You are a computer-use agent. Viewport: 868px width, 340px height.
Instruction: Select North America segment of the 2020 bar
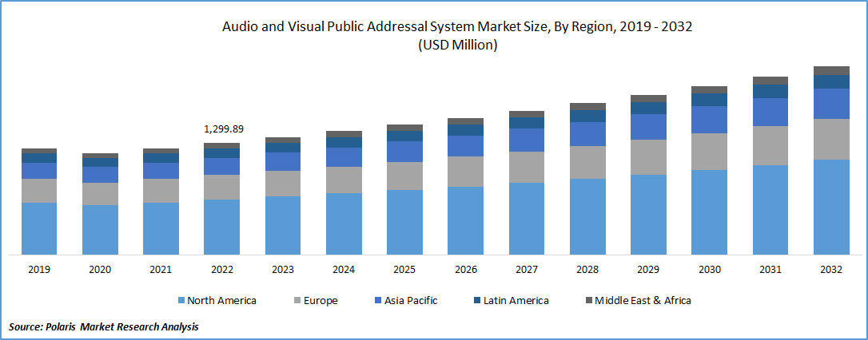tap(100, 230)
